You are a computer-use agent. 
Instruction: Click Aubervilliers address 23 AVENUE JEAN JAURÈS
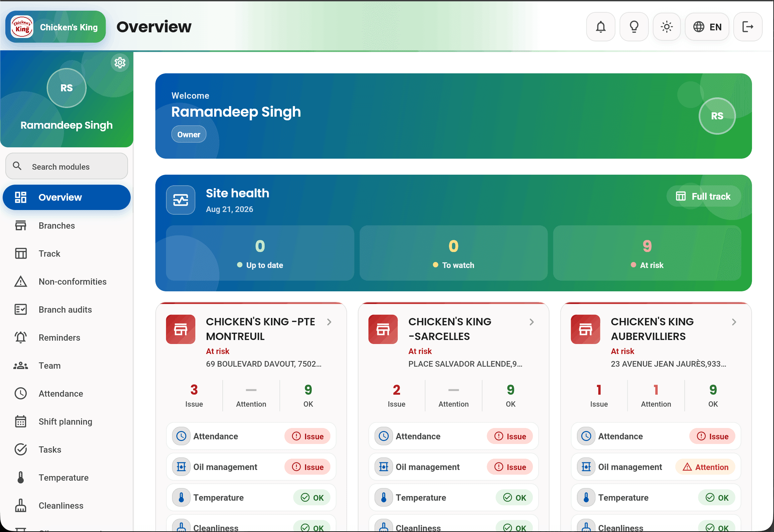(x=668, y=364)
